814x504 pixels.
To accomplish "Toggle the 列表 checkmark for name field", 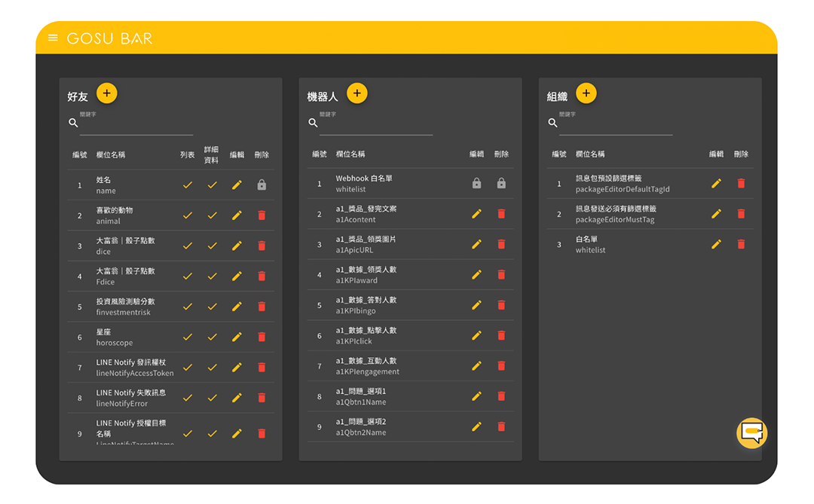I will pyautogui.click(x=188, y=185).
